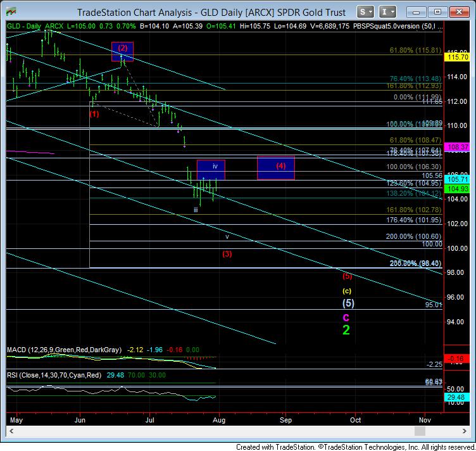Click the large green 2 wave label

coord(346,330)
